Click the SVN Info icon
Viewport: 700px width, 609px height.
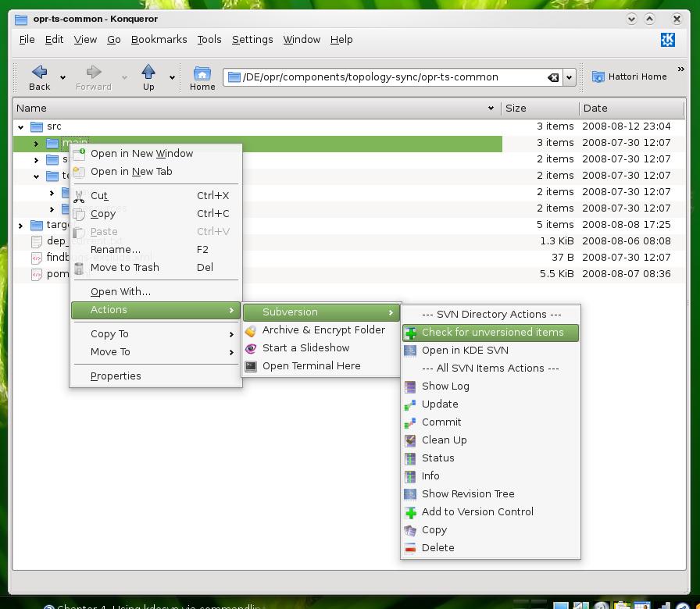coord(410,476)
